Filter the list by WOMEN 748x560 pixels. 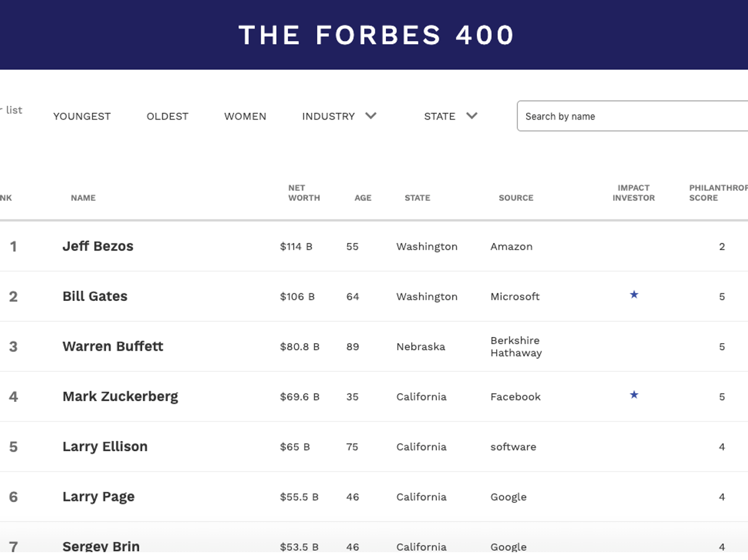(245, 116)
